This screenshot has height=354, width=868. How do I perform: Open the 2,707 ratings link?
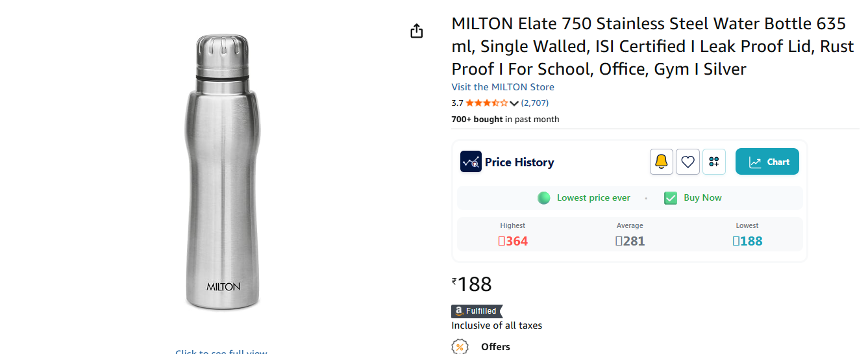pos(535,103)
